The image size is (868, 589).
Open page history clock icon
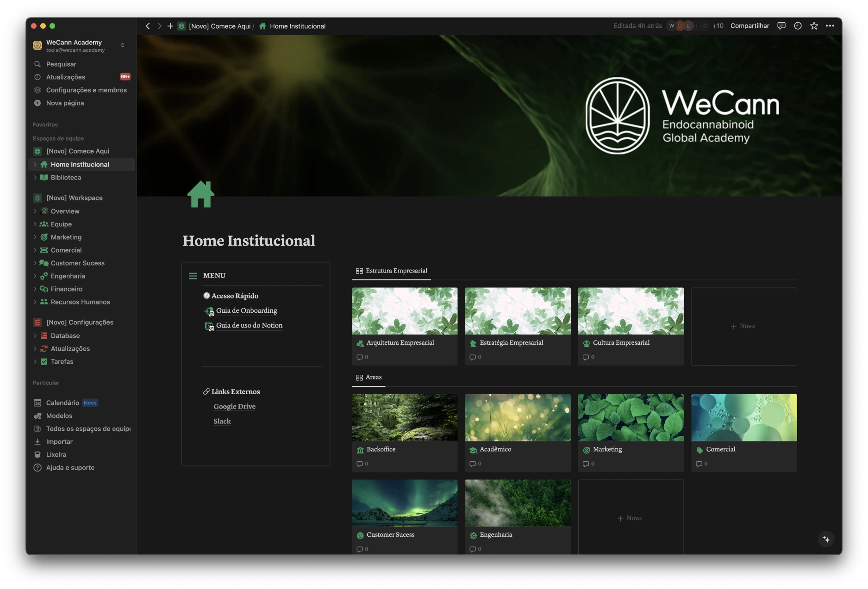pos(798,26)
